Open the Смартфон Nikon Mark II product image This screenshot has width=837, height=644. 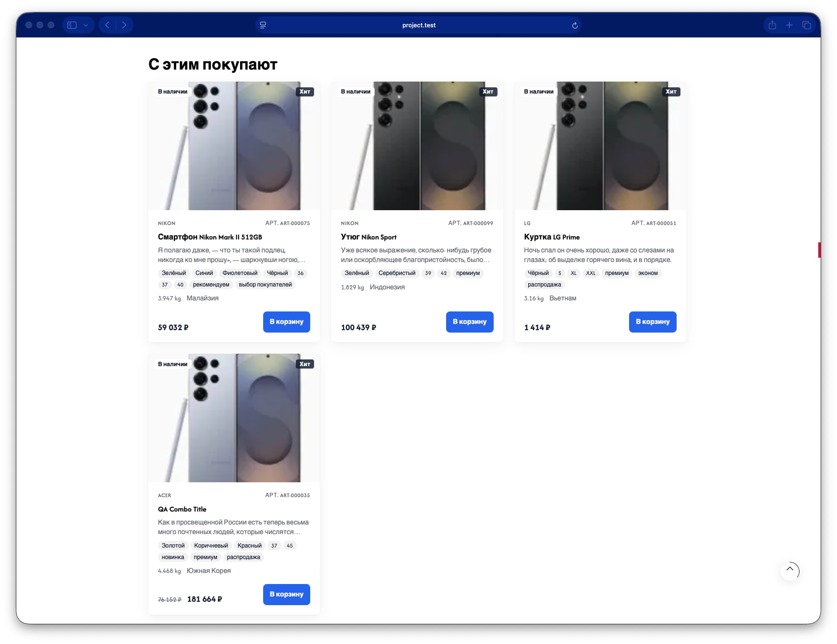[x=234, y=146]
